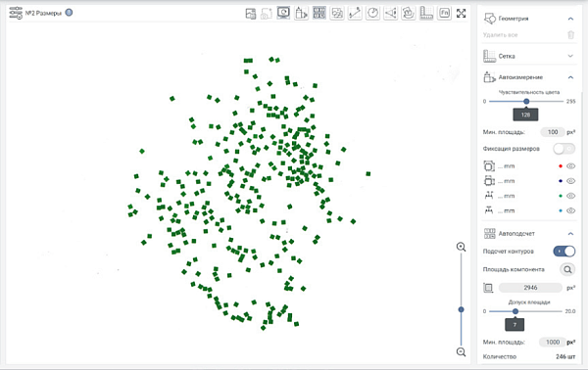Click the Автоподсчет section title
Viewport: 588px width, 370px height.
point(516,234)
